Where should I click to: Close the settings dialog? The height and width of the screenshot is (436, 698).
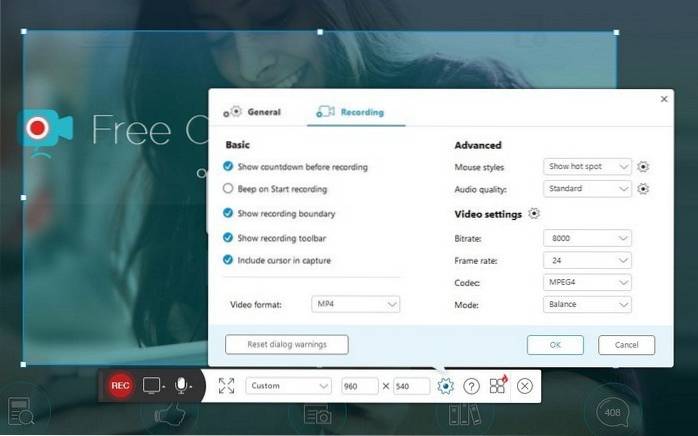coord(664,99)
